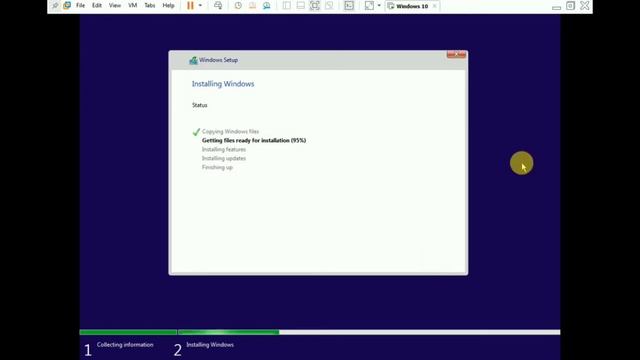Screen dimensions: 640x360
Task: Close the Windows 10 tab
Action: click(435, 6)
